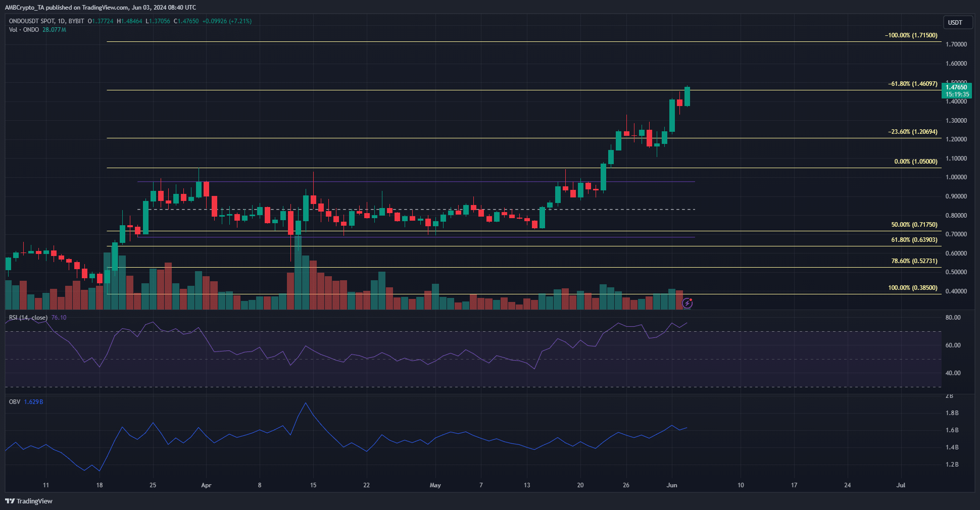The width and height of the screenshot is (980, 510).
Task: Click the OBV indicator legend label
Action: 15,402
